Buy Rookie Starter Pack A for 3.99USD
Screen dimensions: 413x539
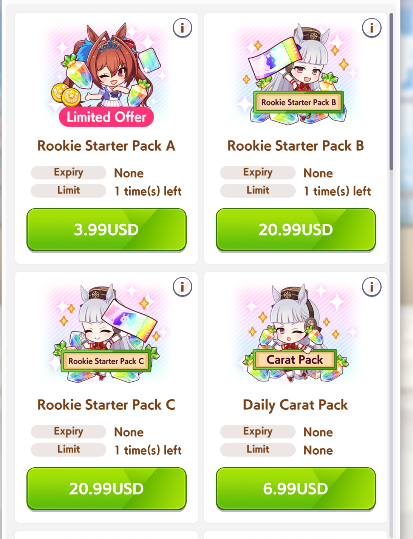[107, 229]
